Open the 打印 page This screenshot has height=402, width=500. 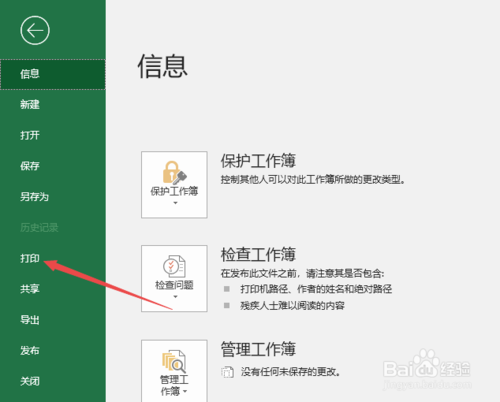30,258
